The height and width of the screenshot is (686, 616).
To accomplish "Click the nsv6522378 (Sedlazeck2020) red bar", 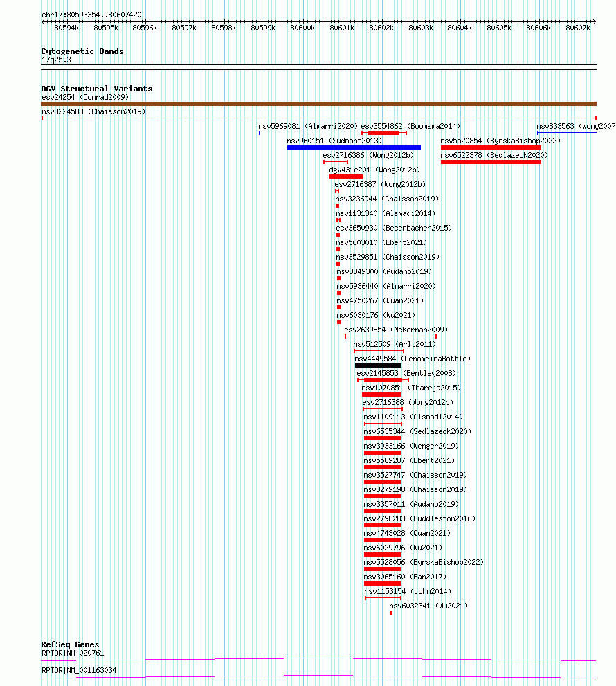I will [491, 162].
